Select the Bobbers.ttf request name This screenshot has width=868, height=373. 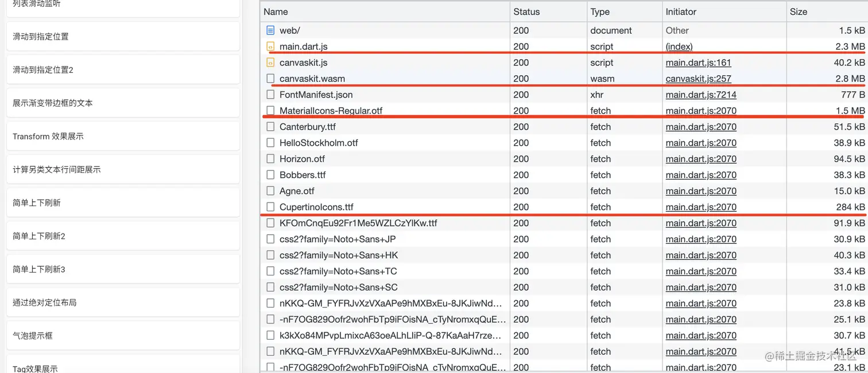(x=303, y=175)
